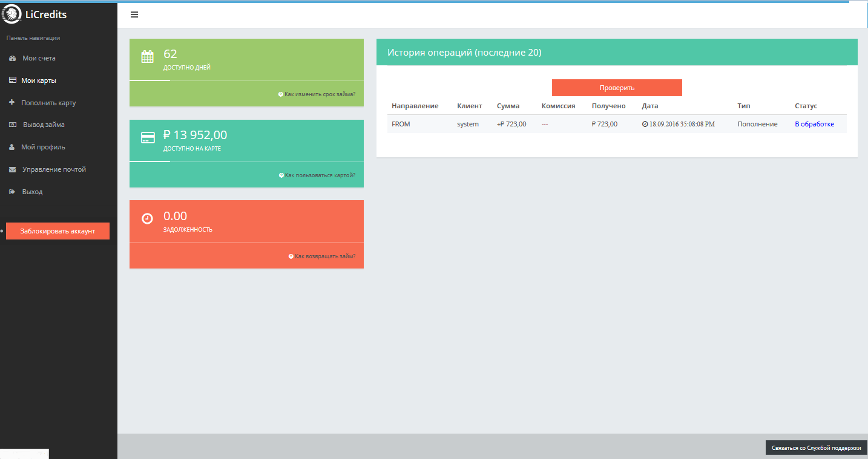Open Мои счета in the sidebar
The height and width of the screenshot is (459, 868).
click(39, 58)
